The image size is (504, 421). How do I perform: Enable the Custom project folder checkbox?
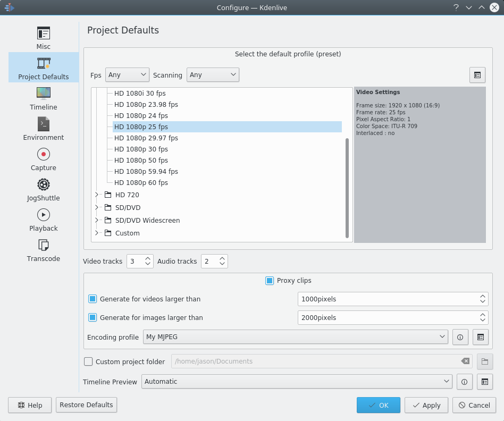[x=88, y=362]
